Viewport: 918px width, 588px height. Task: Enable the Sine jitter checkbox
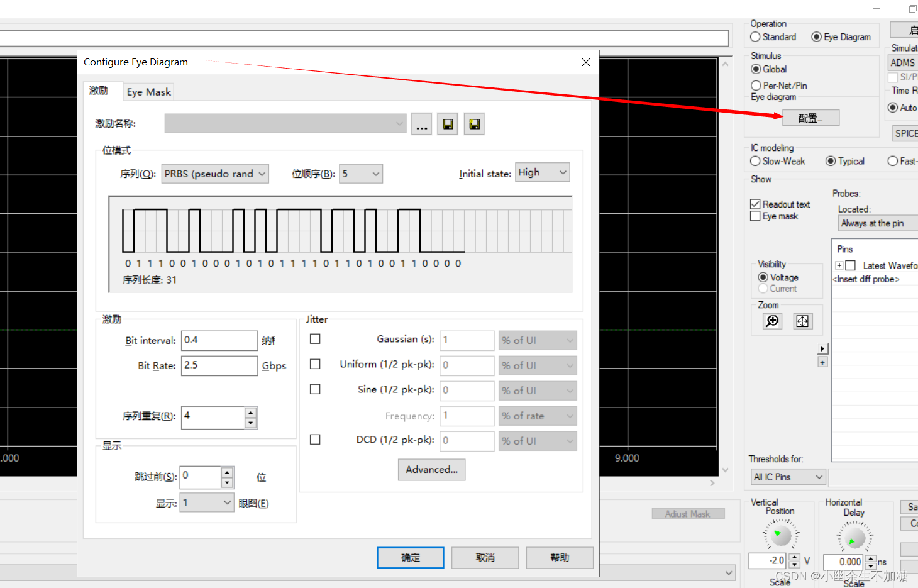tap(315, 389)
